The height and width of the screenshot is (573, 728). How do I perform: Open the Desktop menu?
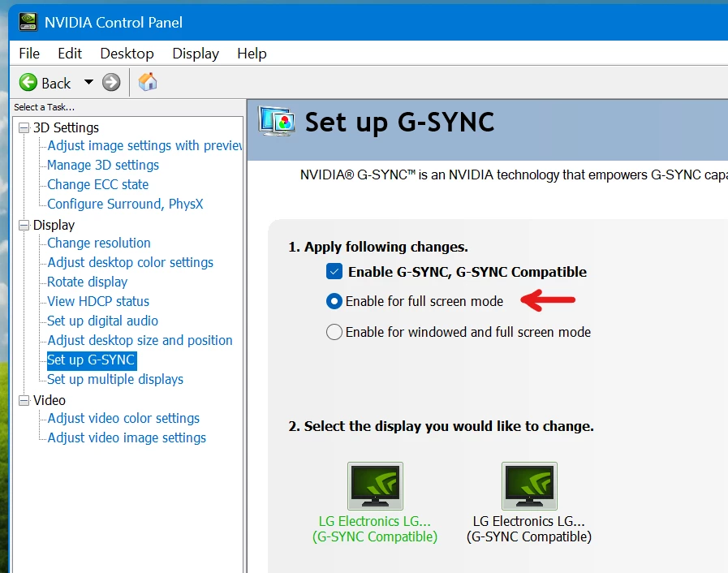coord(127,54)
